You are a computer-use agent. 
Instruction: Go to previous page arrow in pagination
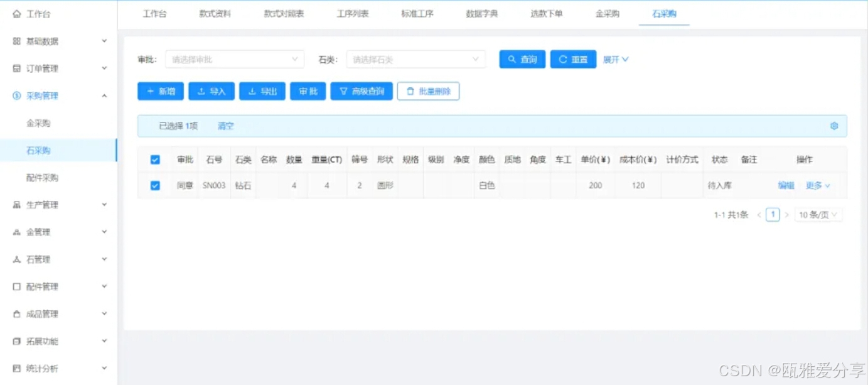(759, 215)
